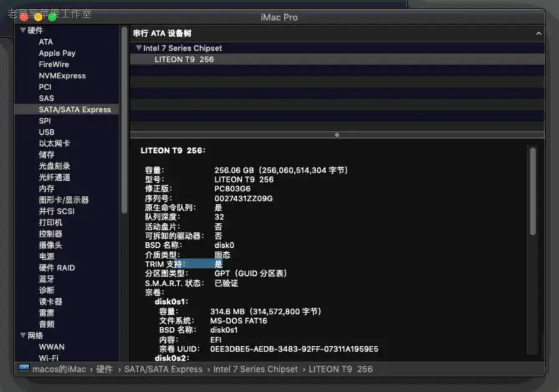Select 电源 in the sidebar

pos(47,257)
